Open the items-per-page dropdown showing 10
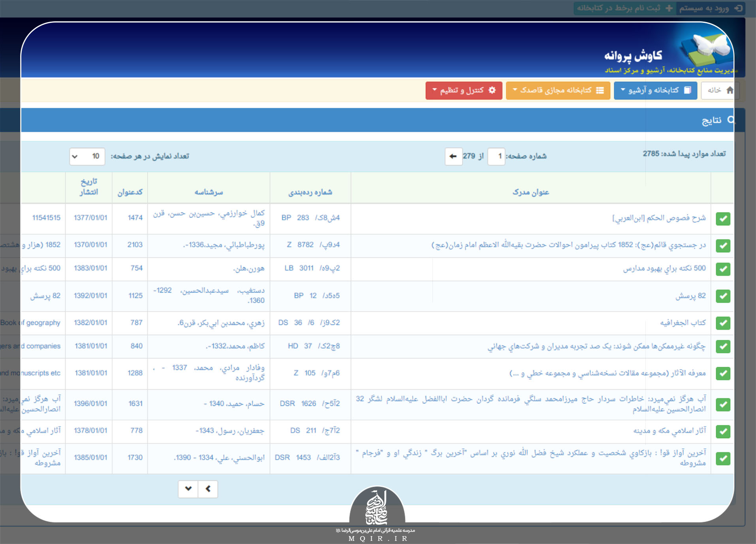756x544 pixels. point(87,156)
